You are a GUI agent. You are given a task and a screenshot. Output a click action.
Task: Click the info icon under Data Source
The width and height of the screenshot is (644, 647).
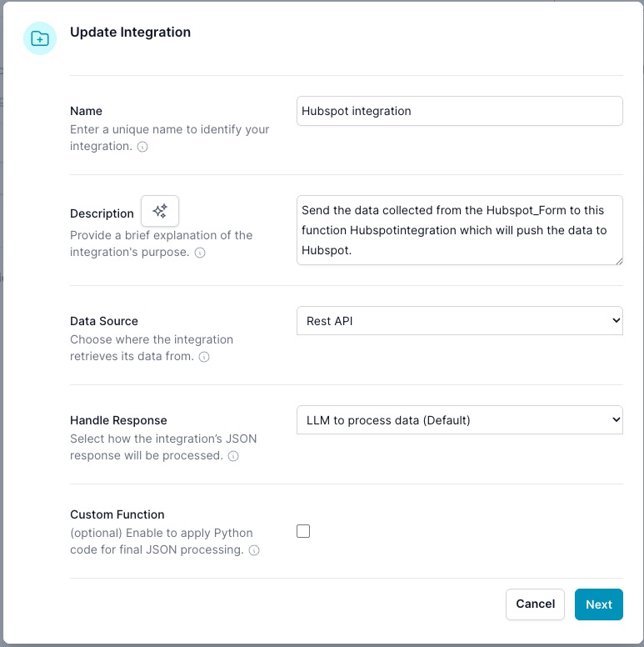click(204, 357)
